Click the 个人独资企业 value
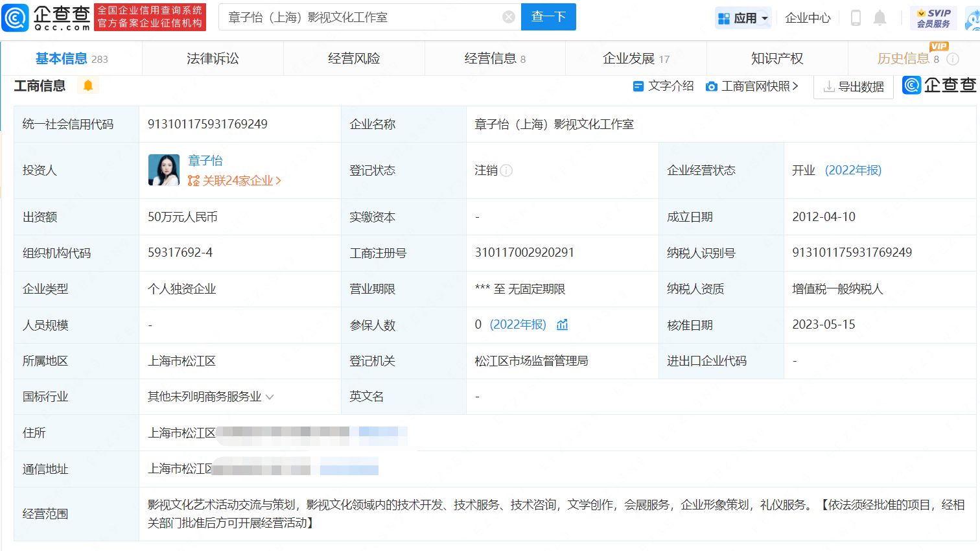The image size is (980, 551). [x=182, y=288]
